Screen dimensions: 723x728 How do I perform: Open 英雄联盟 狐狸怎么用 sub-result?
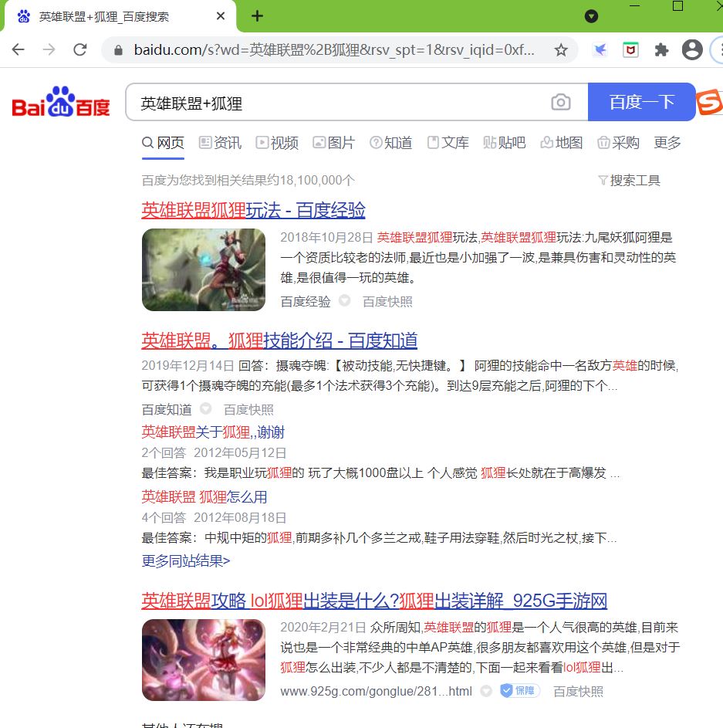point(204,497)
